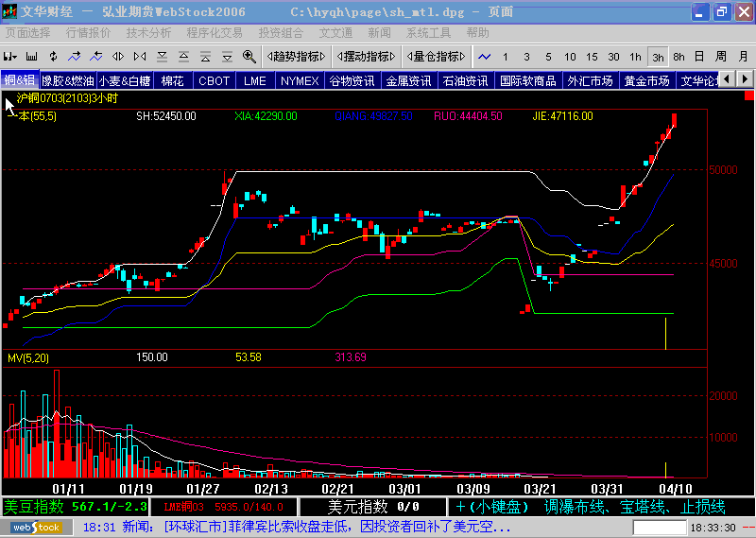Open the 投资组合 menu
This screenshot has height=538, width=756.
coord(281,33)
